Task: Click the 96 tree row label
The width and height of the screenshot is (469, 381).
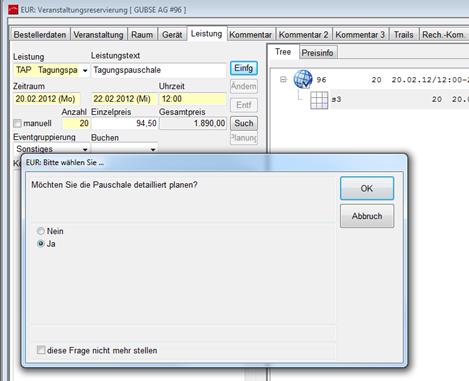Action: tap(321, 80)
